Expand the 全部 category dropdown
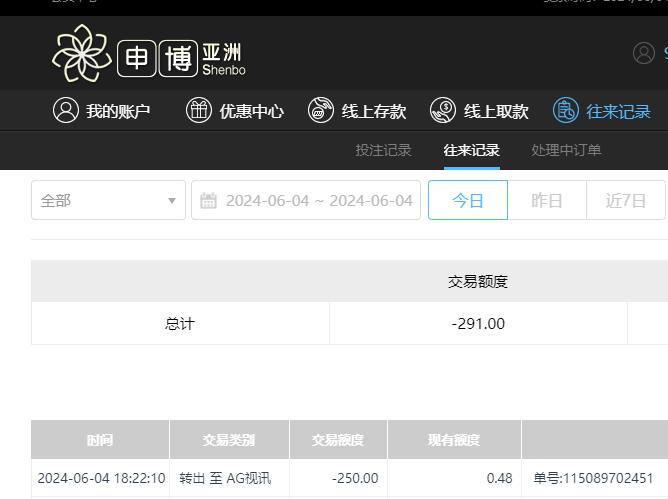Viewport: 668px width, 499px height. pos(108,200)
